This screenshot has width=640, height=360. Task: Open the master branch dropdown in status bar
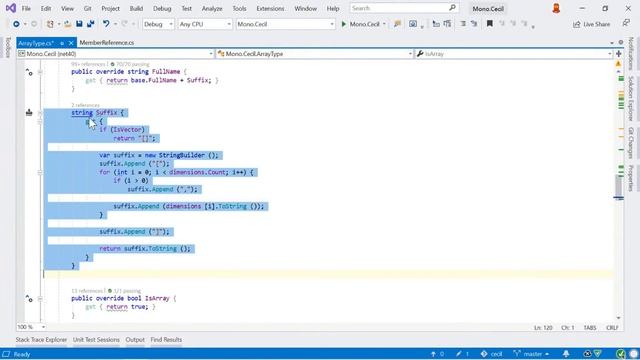pos(531,354)
